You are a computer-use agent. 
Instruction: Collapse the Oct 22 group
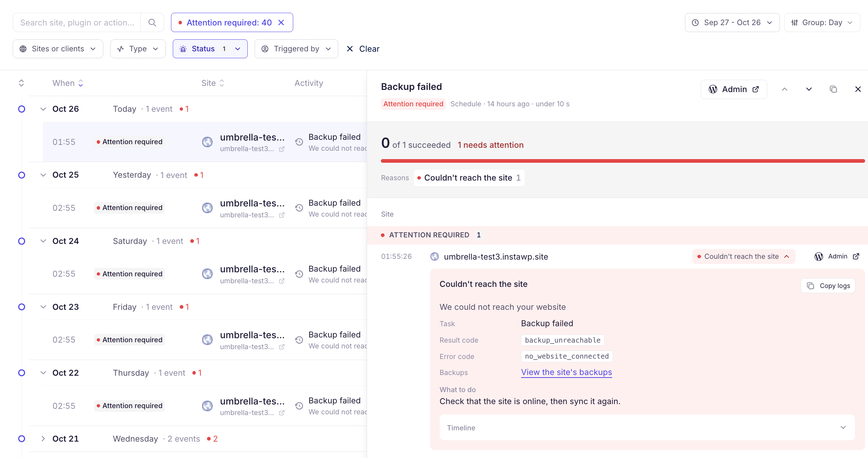(x=43, y=373)
